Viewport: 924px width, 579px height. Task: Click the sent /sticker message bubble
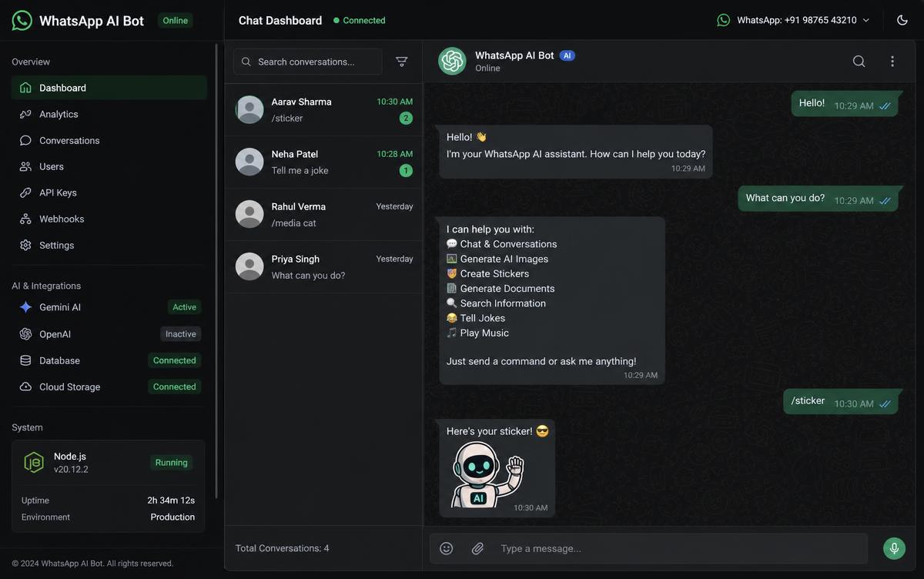pos(841,402)
